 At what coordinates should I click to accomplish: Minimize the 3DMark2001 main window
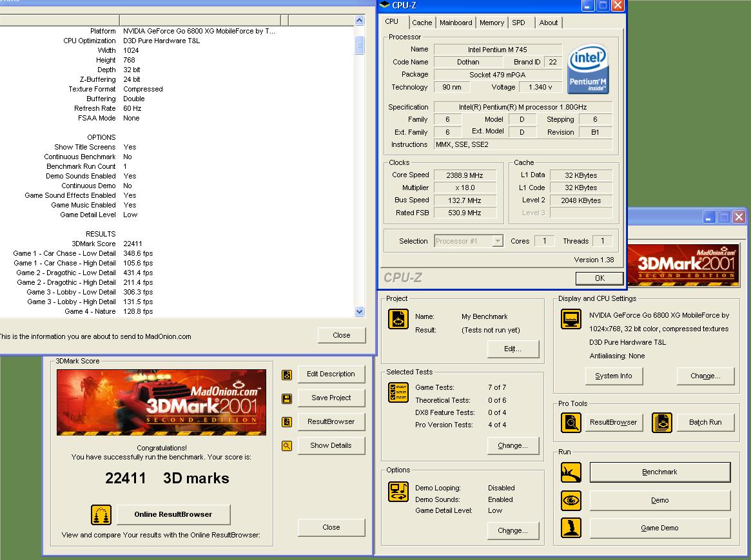tap(709, 217)
